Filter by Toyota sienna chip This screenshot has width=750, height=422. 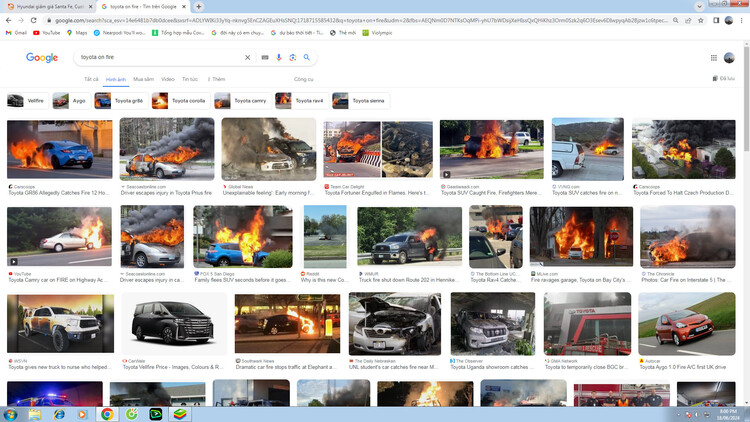tap(361, 101)
